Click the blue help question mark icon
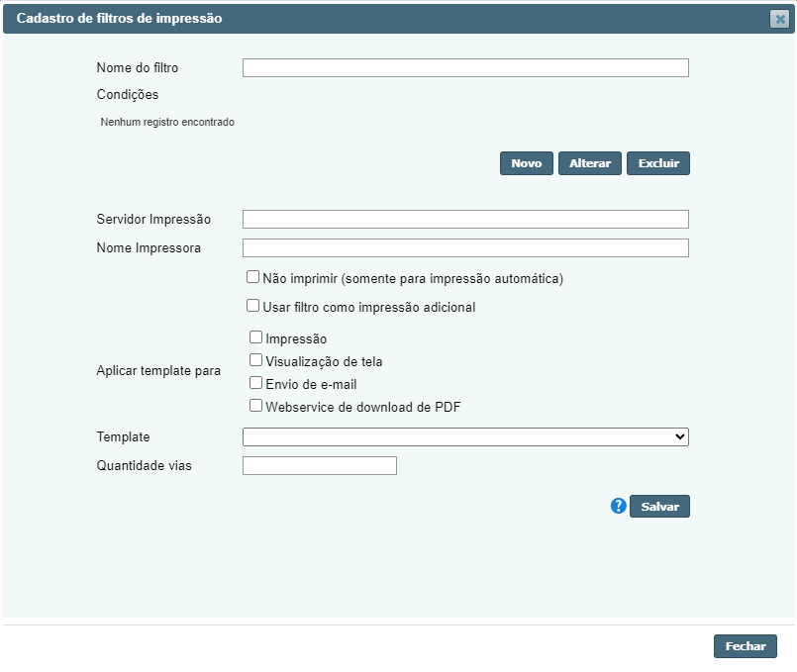Viewport: 797px width, 672px height. coord(619,506)
